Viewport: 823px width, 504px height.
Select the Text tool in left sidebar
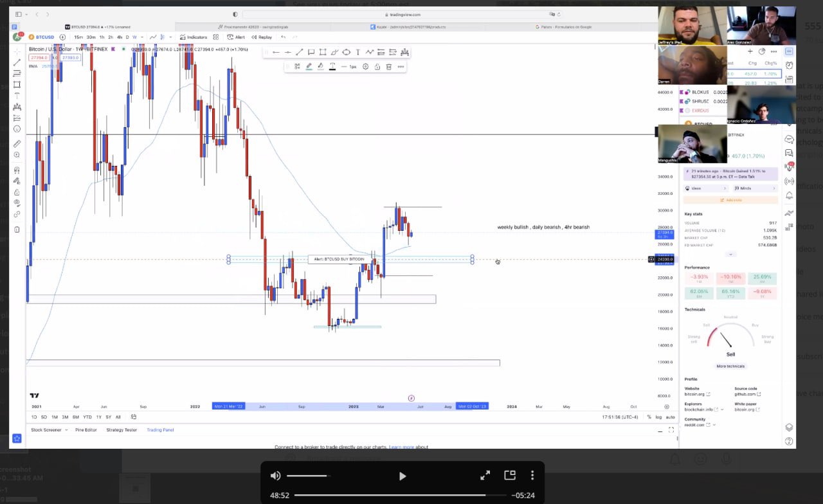point(17,95)
